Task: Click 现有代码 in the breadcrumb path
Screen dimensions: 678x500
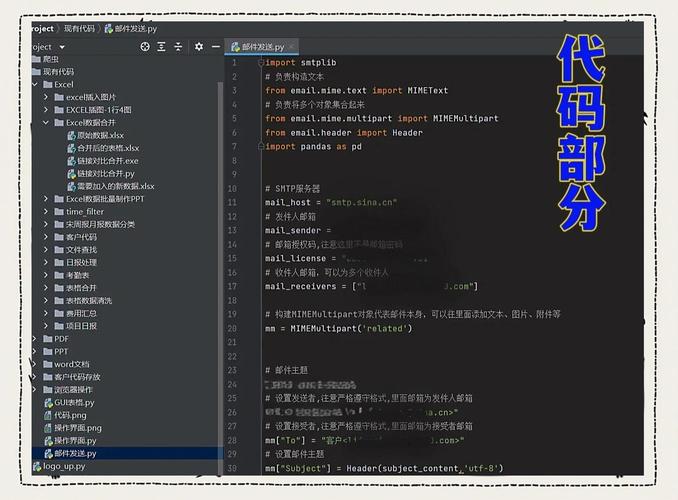Action: click(x=79, y=29)
